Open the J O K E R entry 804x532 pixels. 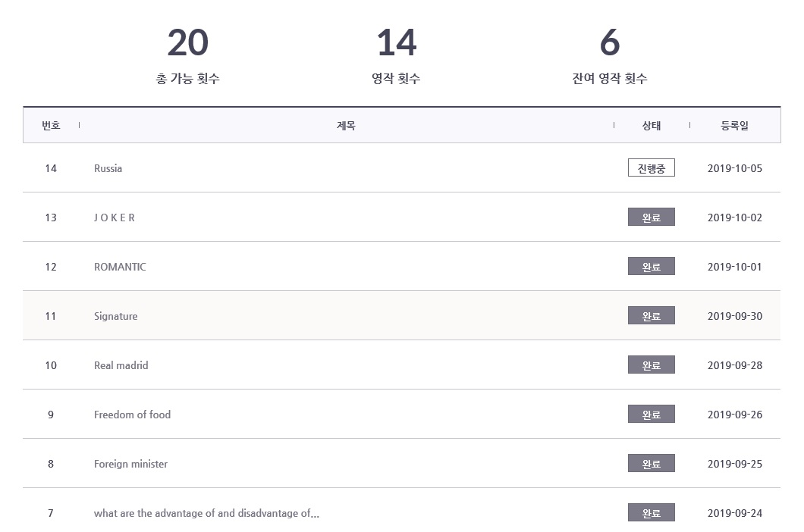[115, 217]
